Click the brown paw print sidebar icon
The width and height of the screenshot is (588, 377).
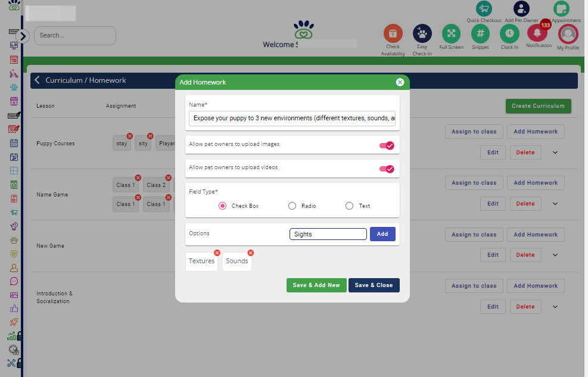click(14, 240)
